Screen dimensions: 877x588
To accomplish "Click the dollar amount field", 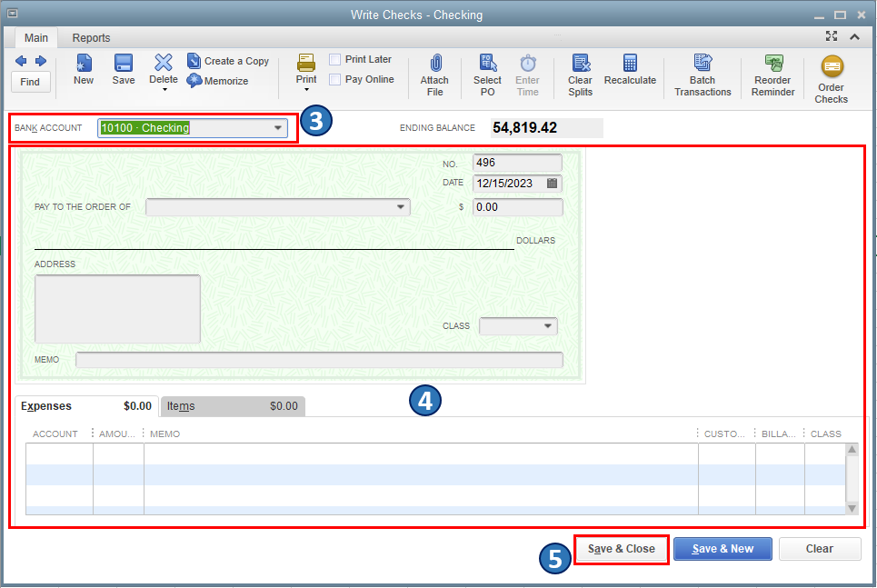I will pos(517,207).
